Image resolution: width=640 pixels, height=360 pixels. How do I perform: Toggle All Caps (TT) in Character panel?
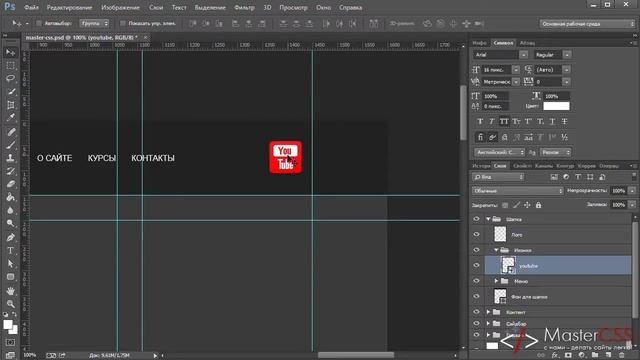[x=504, y=121]
